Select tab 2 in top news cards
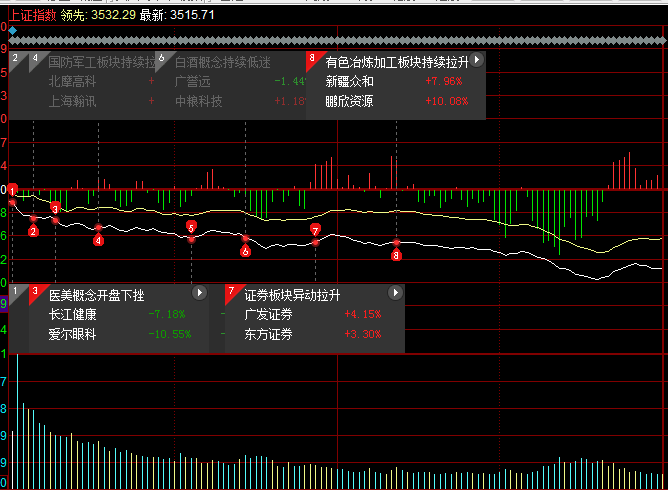The image size is (668, 490). (x=15, y=58)
